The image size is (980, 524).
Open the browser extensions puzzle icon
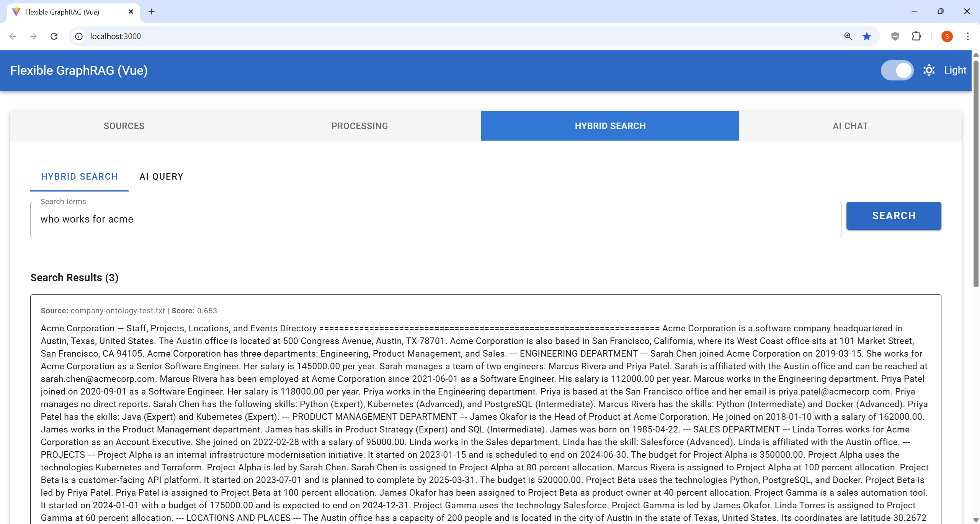pyautogui.click(x=916, y=36)
